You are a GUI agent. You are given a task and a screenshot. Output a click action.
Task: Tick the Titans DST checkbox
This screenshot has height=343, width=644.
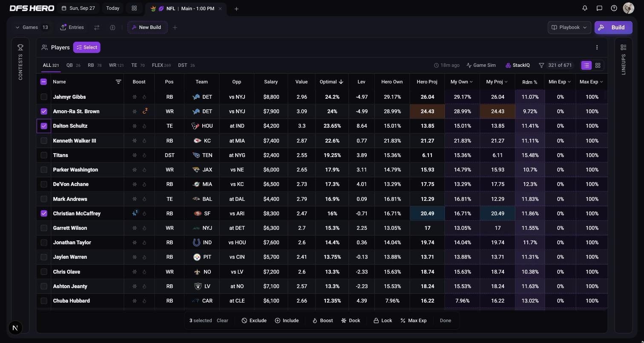pos(44,155)
